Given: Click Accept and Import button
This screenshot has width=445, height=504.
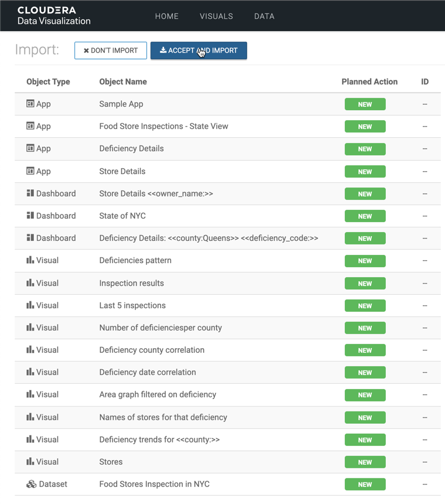Looking at the screenshot, I should [x=198, y=50].
